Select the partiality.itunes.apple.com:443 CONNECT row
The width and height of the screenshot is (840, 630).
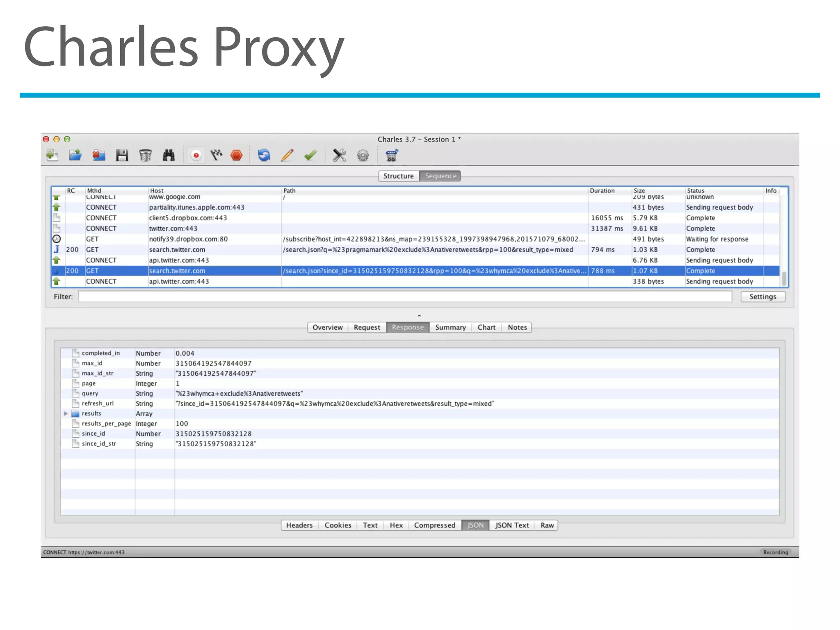point(415,208)
